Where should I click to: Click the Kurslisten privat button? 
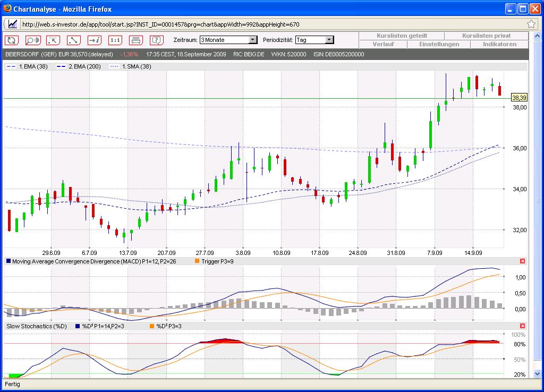[x=486, y=36]
